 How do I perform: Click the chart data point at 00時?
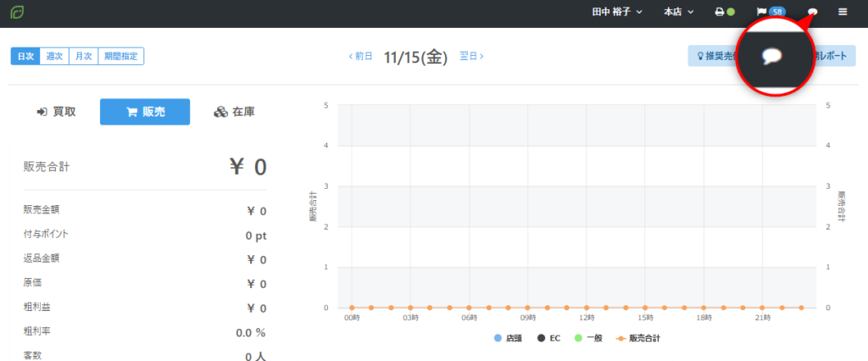(x=352, y=308)
